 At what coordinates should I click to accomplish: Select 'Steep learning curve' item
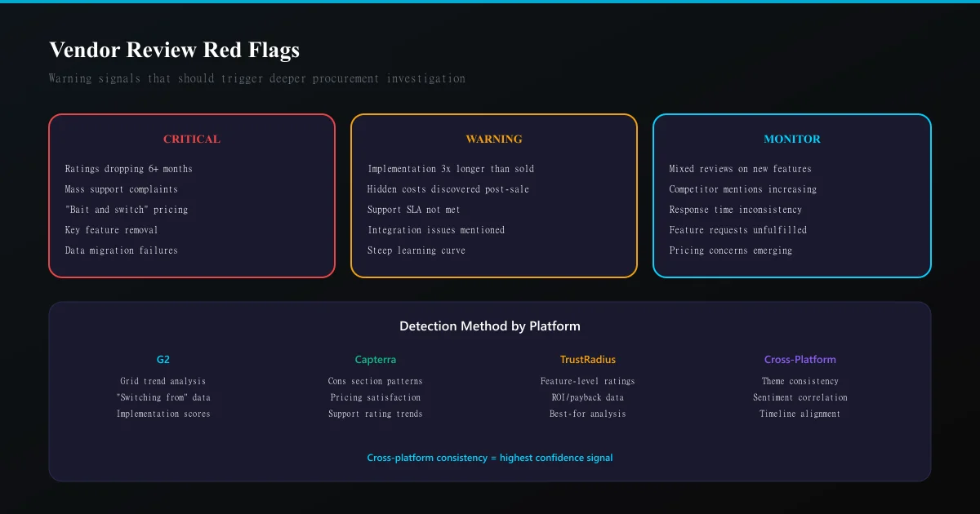416,250
